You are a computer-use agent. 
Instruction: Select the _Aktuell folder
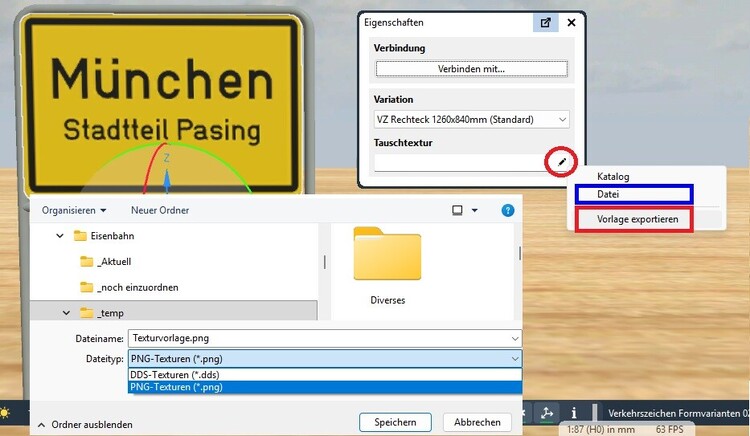pos(106,262)
